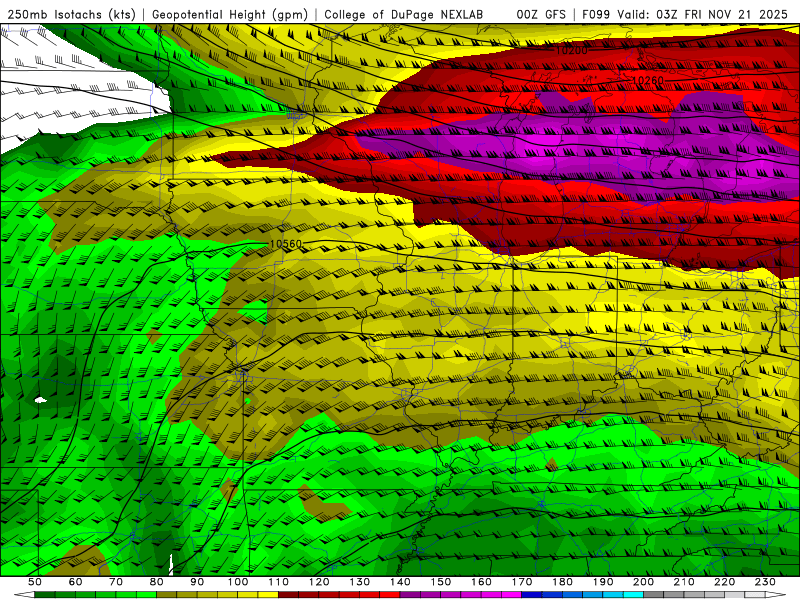
Task: Click the 70 knot scale label
Action: point(116,582)
